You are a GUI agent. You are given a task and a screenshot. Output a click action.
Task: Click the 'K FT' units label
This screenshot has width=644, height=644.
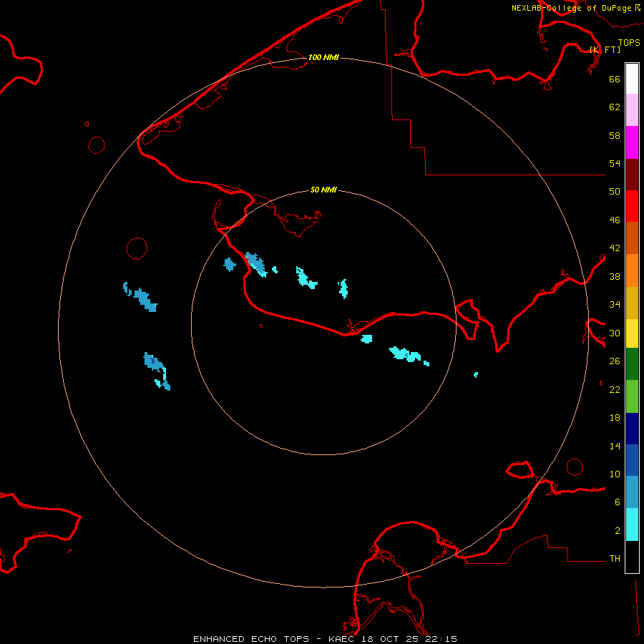tap(605, 49)
